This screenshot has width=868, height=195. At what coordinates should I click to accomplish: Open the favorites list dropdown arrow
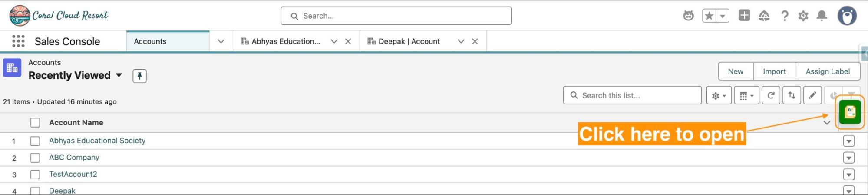click(x=723, y=16)
